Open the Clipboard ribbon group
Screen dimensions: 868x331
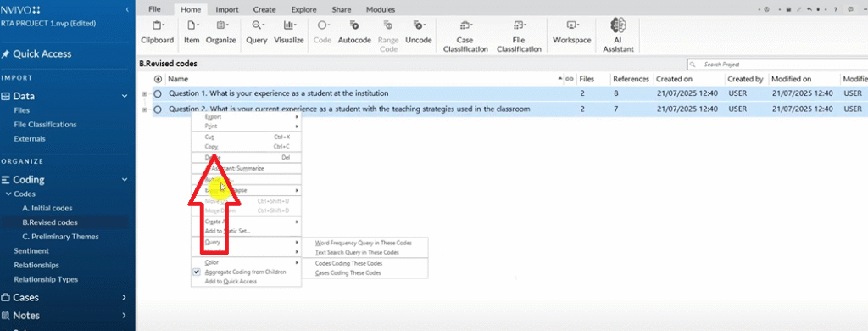(157, 33)
